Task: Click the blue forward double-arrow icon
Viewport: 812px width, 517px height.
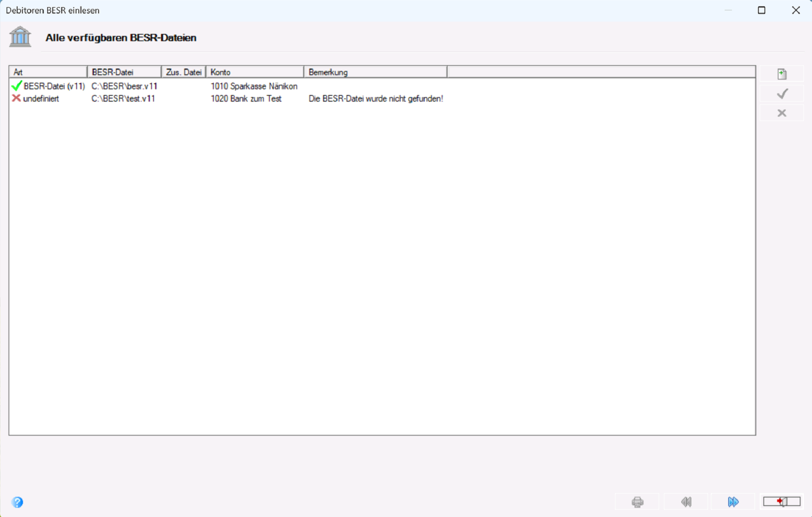Action: (733, 502)
